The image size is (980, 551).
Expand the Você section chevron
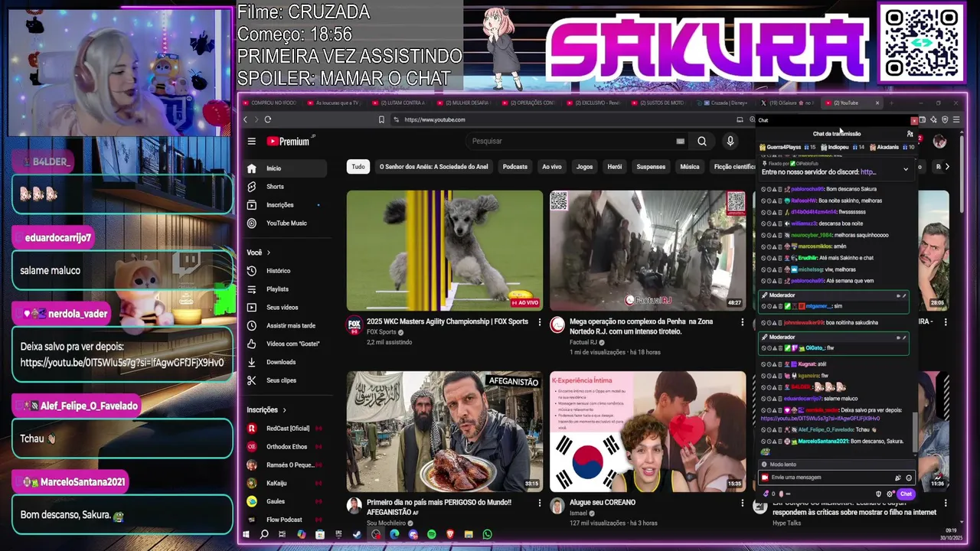pos(268,253)
